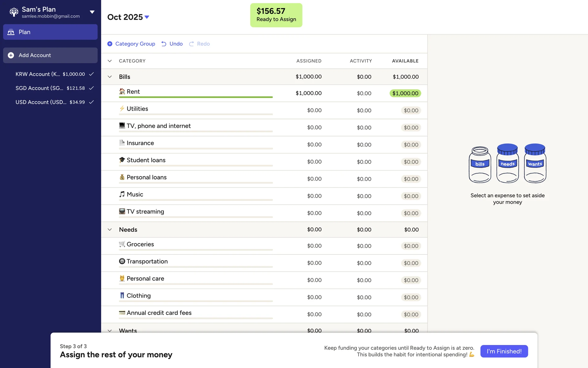This screenshot has width=588, height=368.
Task: Click the Category Group plus icon
Action: (110, 44)
